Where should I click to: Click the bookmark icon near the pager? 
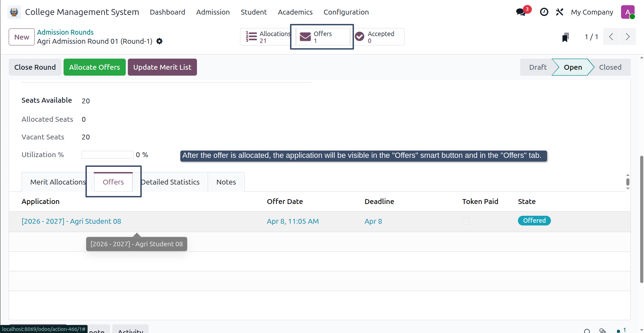(565, 37)
